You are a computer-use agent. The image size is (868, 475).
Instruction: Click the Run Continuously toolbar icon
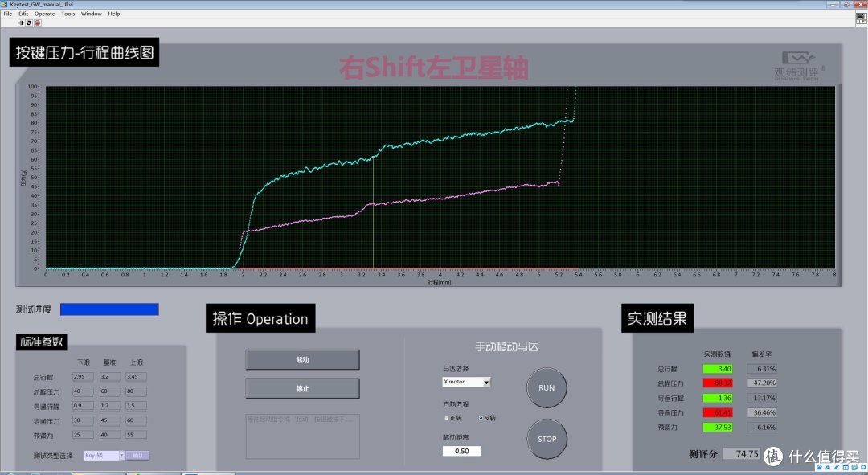click(x=29, y=23)
